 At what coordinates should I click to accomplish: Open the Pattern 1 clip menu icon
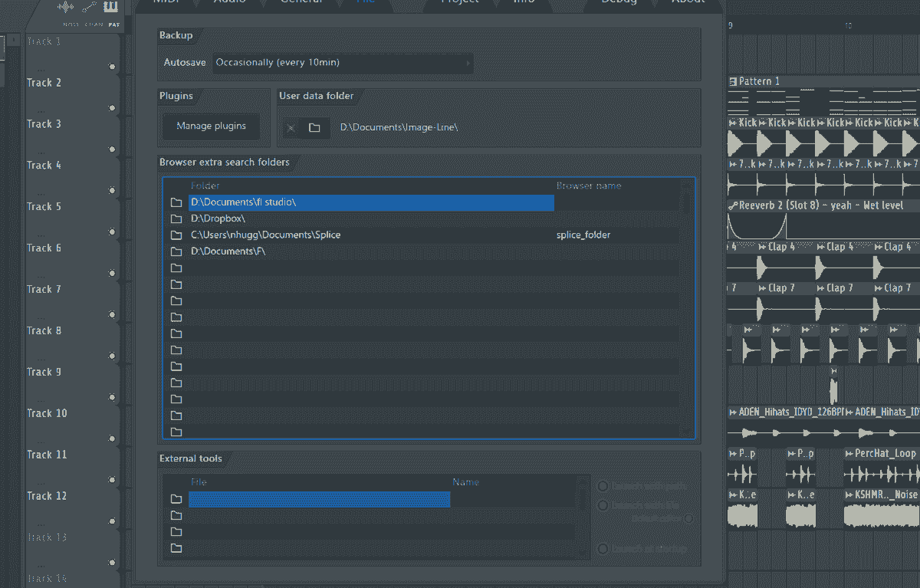pyautogui.click(x=733, y=81)
